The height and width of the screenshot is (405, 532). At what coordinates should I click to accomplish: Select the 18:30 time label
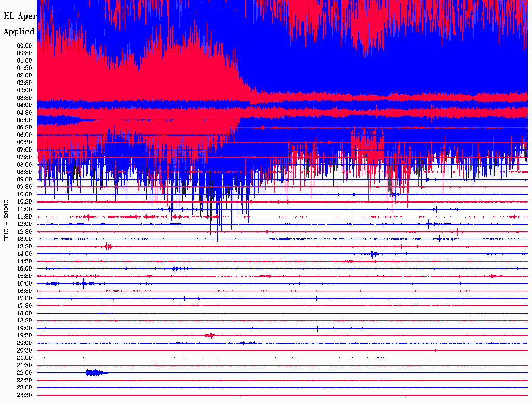click(x=24, y=321)
